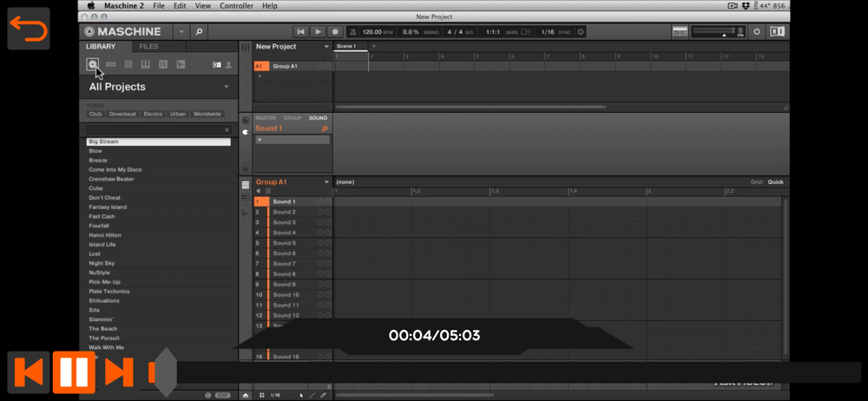The image size is (868, 401).
Task: Add a plug-in with plus slot
Action: coord(293,140)
